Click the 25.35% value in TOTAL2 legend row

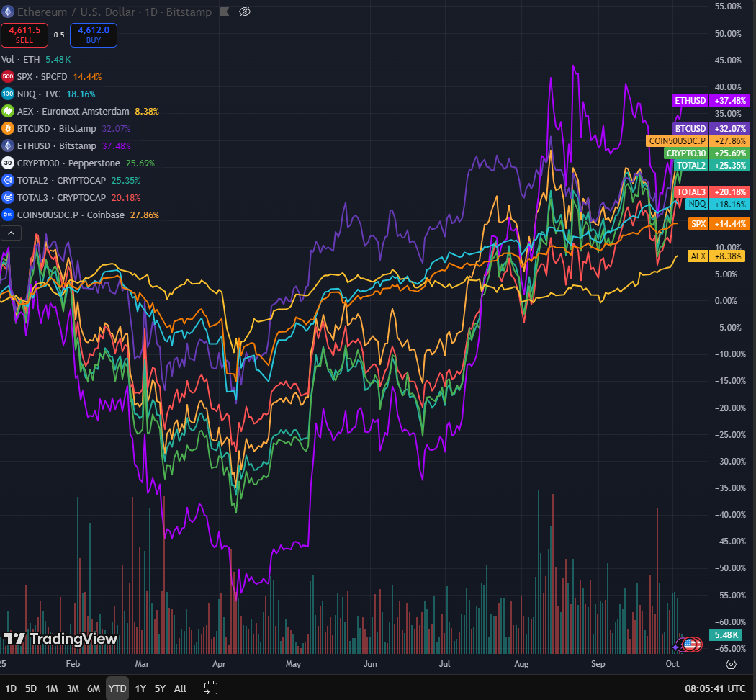126,180
